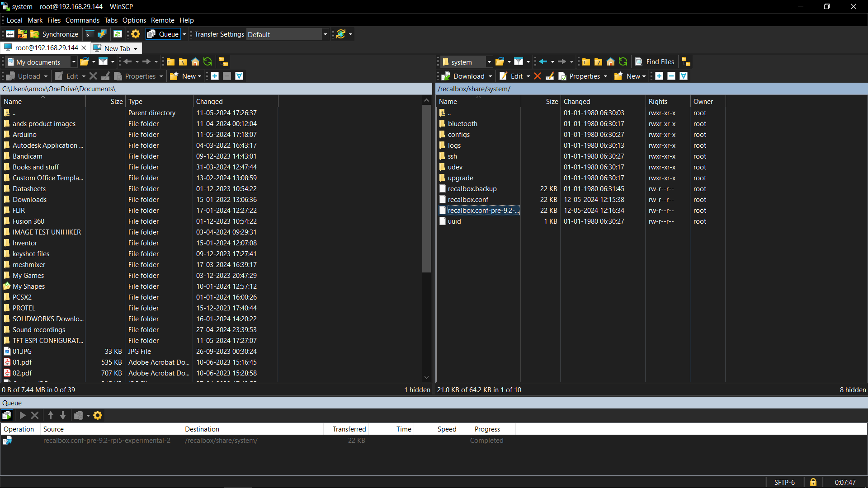Click the remote Edit button
Viewport: 868px width, 488px height.
(511, 76)
